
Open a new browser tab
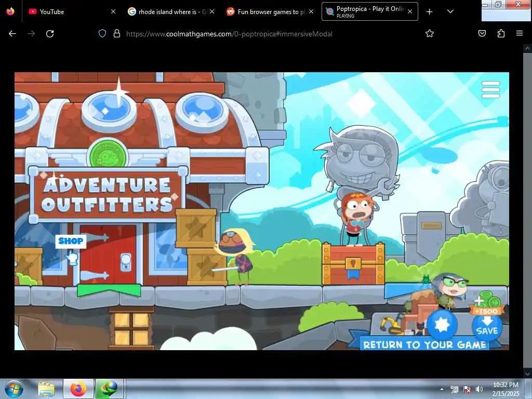(x=429, y=11)
